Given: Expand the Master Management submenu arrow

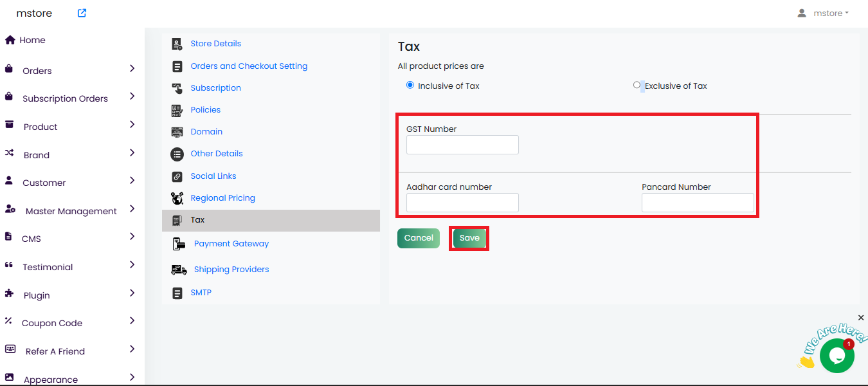Looking at the screenshot, I should click(x=132, y=208).
